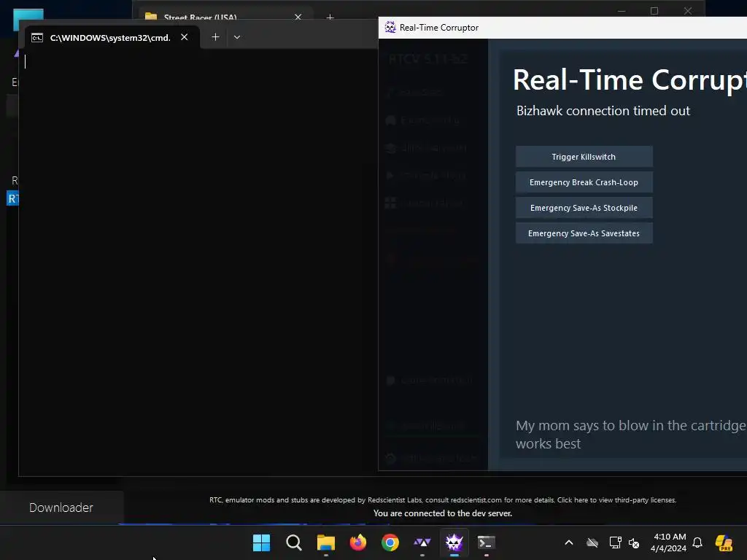The height and width of the screenshot is (560, 747).
Task: Add a new File Explorer tab
Action: tap(330, 17)
